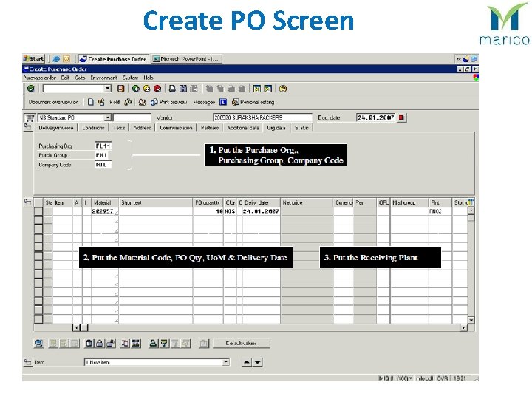Click the green Enter checkmark icon
The height and width of the screenshot is (399, 532).
pyautogui.click(x=31, y=89)
